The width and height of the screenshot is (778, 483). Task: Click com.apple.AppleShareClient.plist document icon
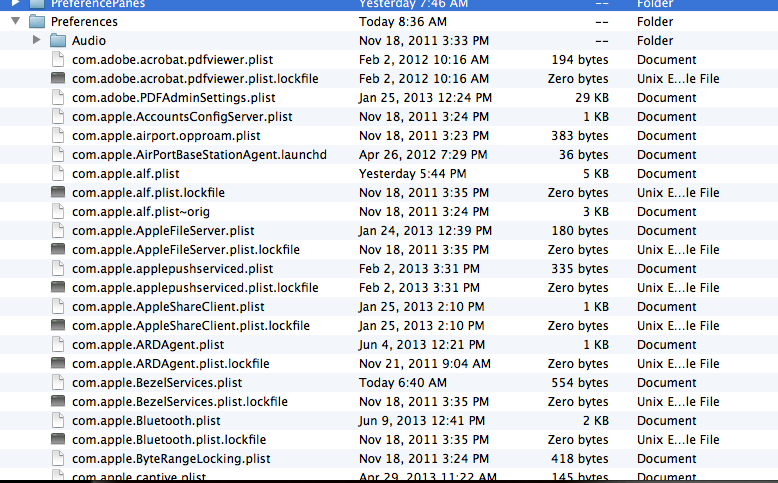(x=58, y=306)
